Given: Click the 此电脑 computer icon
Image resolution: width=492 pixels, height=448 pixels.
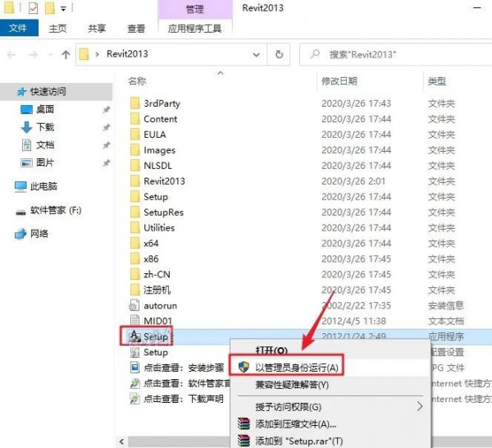Looking at the screenshot, I should click(20, 186).
